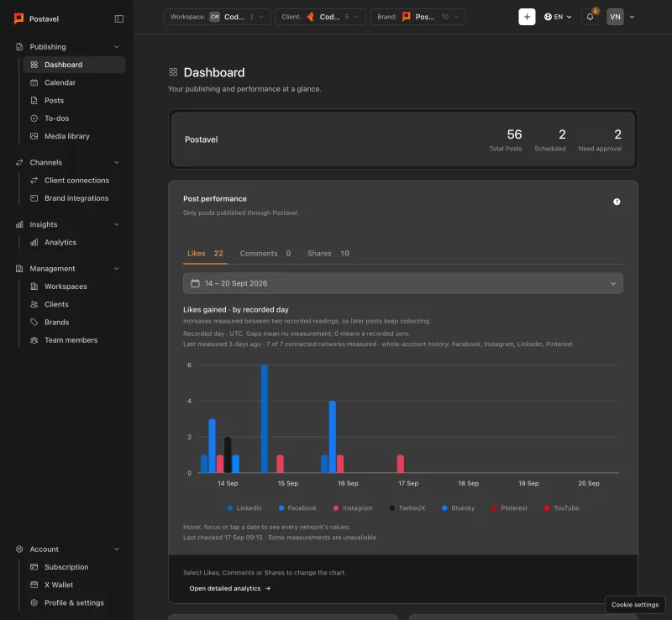This screenshot has width=672, height=620.
Task: Open Brand integrations
Action: point(74,198)
